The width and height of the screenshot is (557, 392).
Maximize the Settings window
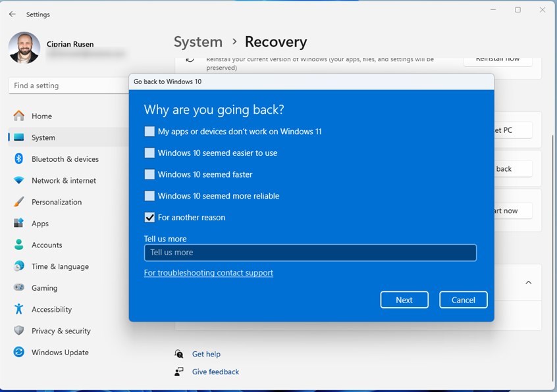click(x=518, y=10)
